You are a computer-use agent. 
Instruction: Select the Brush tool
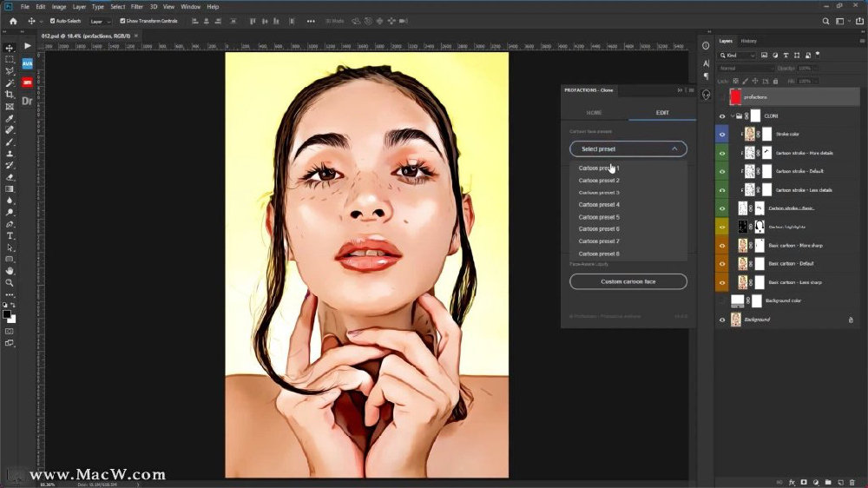click(x=10, y=142)
